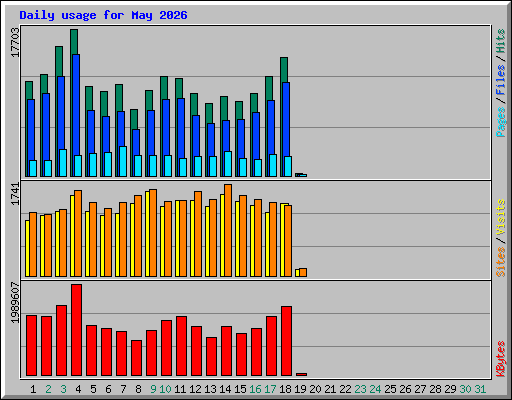Click day label 27 on the x-axis

420,389
